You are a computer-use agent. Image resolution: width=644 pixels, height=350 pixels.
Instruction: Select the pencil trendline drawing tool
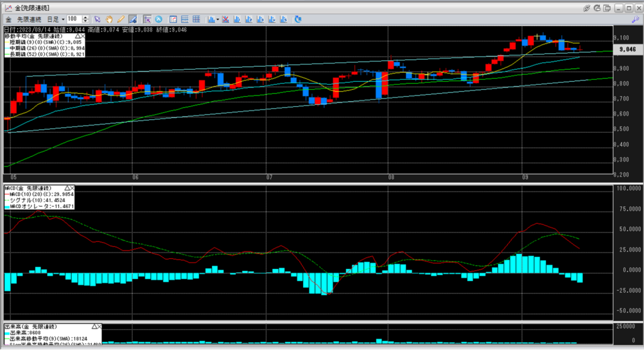pyautogui.click(x=121, y=19)
